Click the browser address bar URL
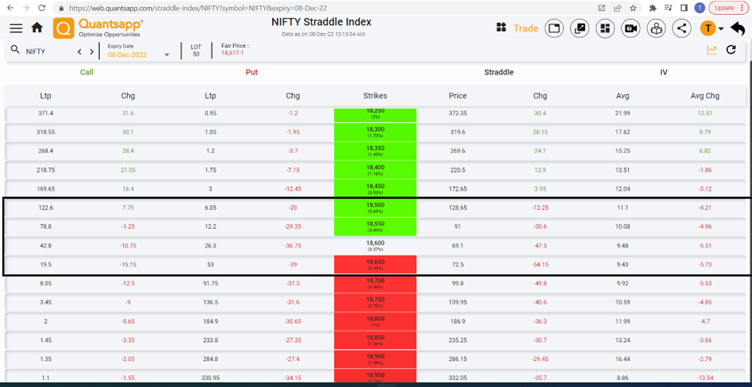This screenshot has width=752, height=387. [199, 8]
